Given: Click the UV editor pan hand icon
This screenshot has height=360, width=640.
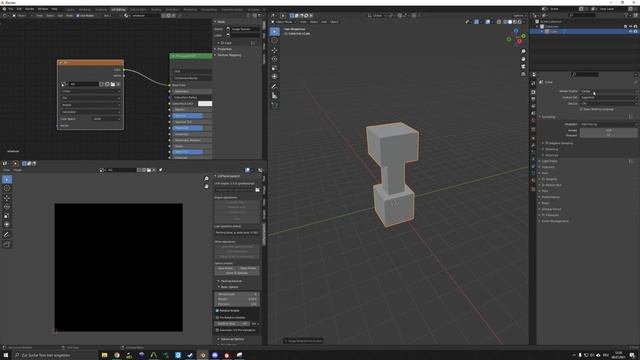Looking at the screenshot, I should click(207, 186).
